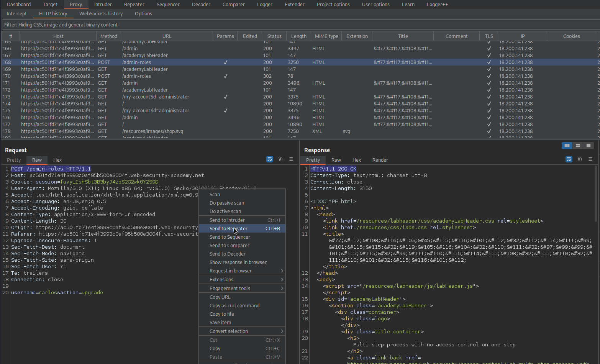The width and height of the screenshot is (600, 364).
Task: Select Copy to file entry
Action: point(242,314)
